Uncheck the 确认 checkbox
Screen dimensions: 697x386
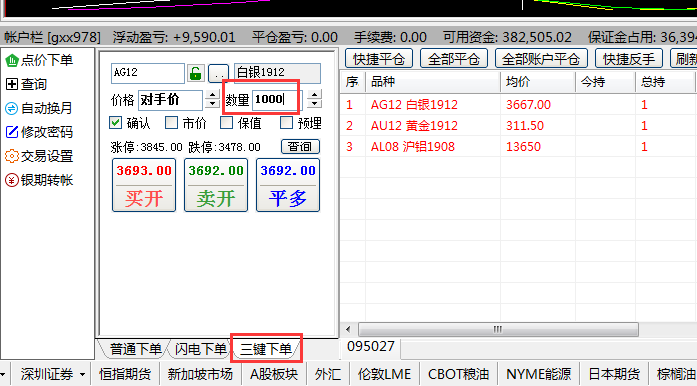[x=116, y=123]
